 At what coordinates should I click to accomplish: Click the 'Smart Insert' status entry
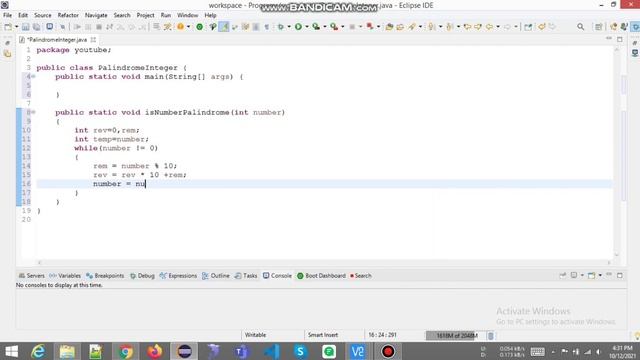click(323, 335)
